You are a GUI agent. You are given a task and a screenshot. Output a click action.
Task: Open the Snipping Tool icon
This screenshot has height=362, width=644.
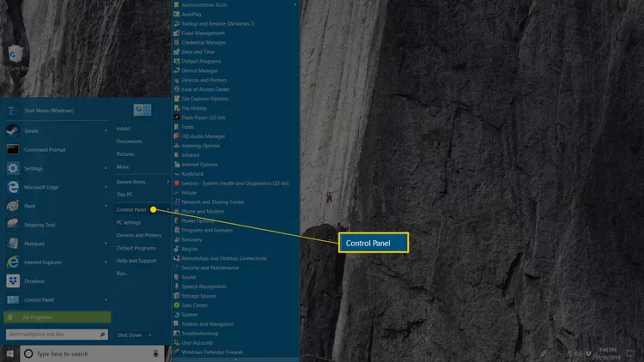(x=13, y=225)
